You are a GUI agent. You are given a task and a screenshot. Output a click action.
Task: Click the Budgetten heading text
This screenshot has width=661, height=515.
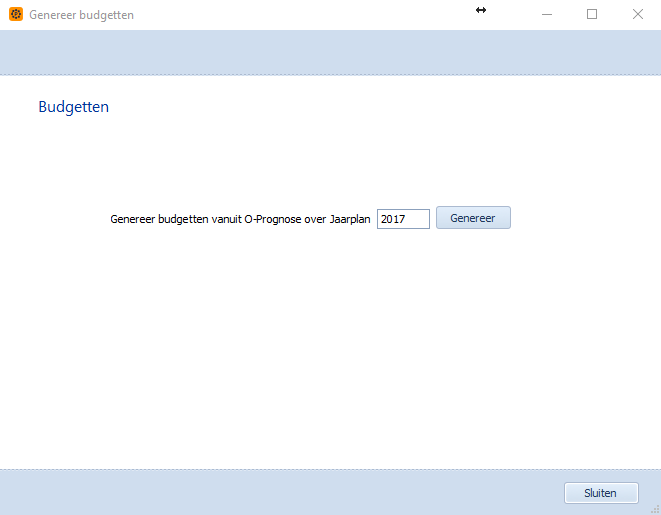[x=73, y=107]
